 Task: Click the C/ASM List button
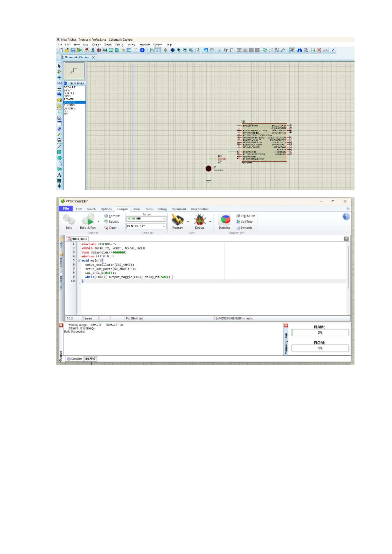point(246,216)
